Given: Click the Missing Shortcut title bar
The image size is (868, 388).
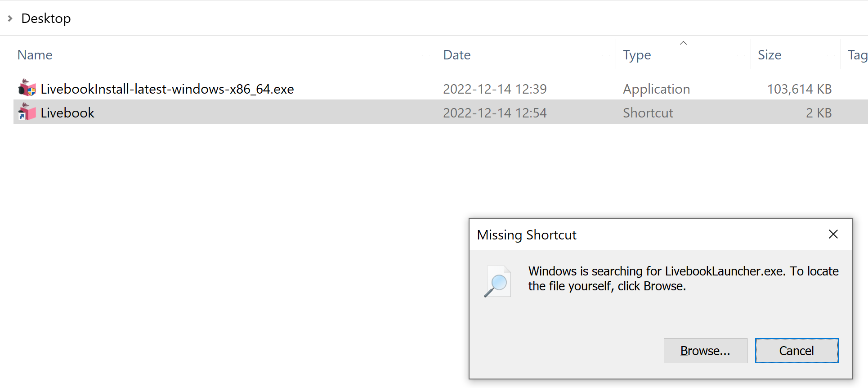Looking at the screenshot, I should 643,235.
